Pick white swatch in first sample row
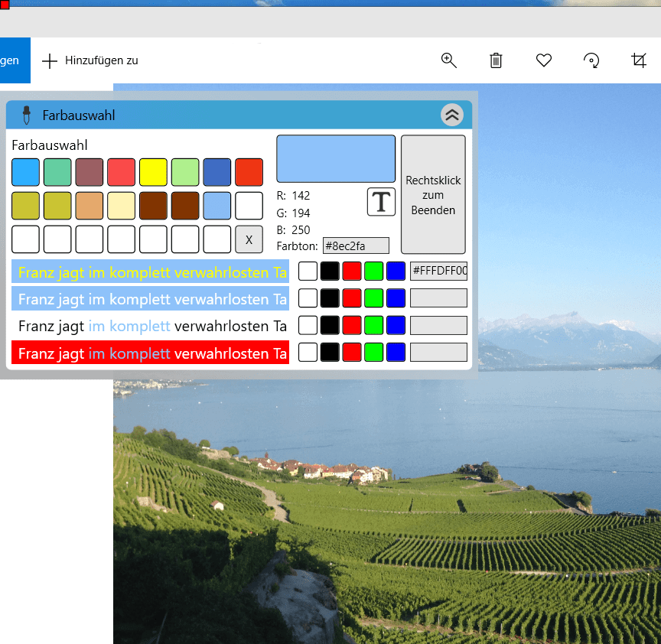Viewport: 661px width, 644px height. coord(308,271)
